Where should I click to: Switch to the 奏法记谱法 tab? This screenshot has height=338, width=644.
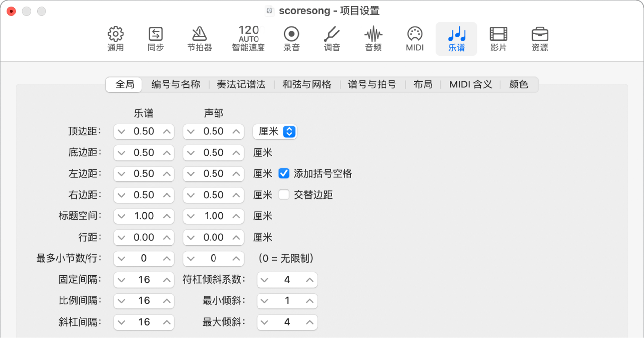coord(241,84)
